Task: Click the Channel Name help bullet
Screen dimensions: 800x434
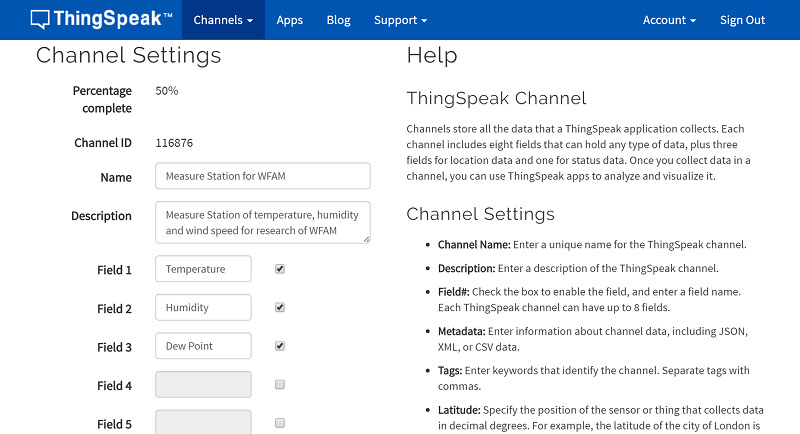Action: (x=592, y=244)
